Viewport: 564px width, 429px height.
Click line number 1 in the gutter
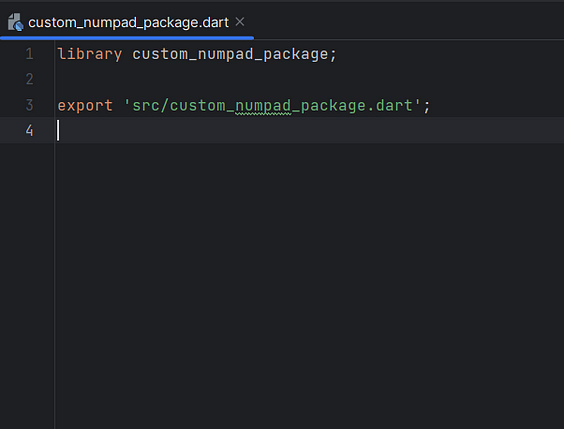click(x=29, y=54)
